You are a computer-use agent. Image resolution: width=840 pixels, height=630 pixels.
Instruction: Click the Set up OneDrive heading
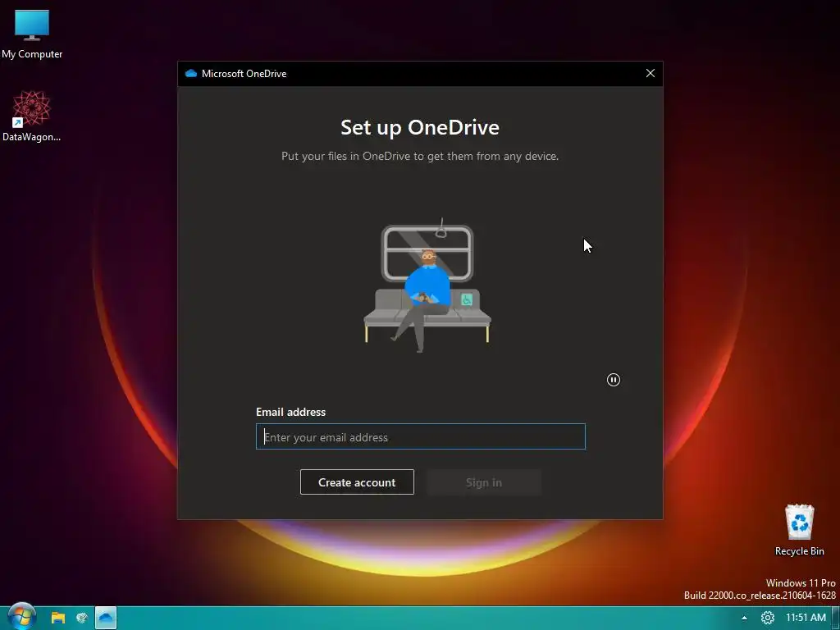(420, 127)
